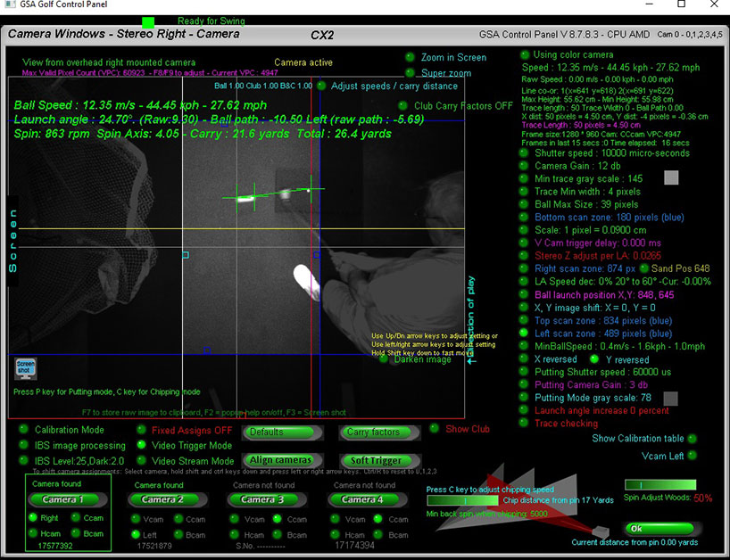
Task: Select Putting Shutter speed setting
Action: pos(524,372)
